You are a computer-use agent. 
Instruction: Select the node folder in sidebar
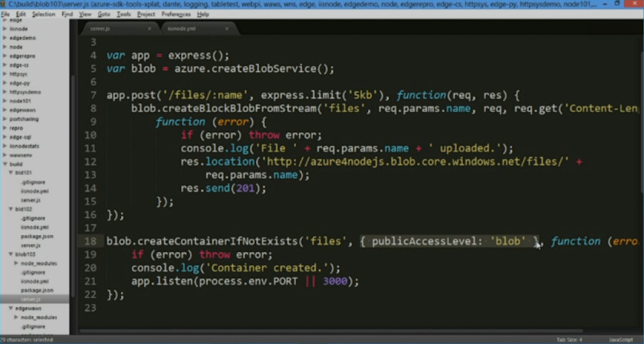[x=16, y=47]
